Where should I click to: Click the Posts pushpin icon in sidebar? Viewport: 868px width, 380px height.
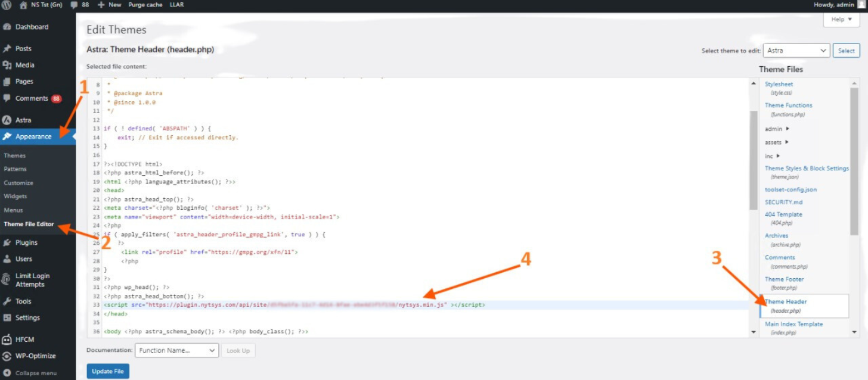click(x=7, y=49)
